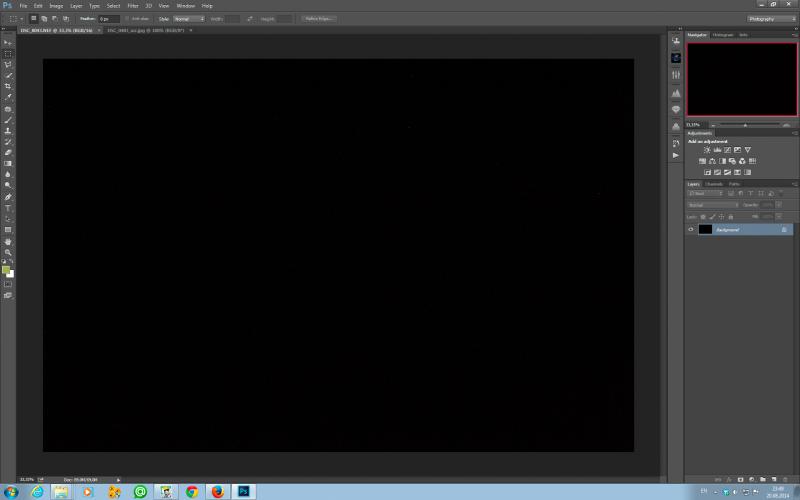
Task: Click the Feather input field
Action: [109, 19]
